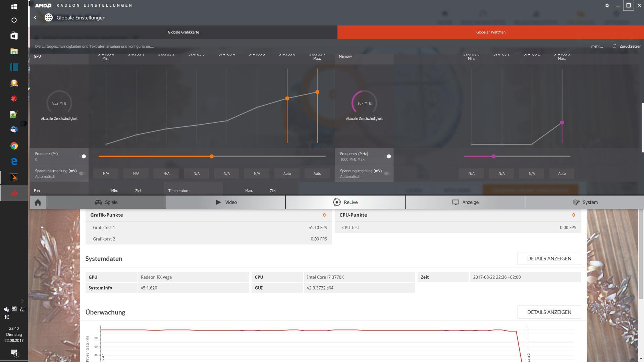Screen dimensions: 644x362
Task: Click GPU frequency slider handle
Action: click(x=212, y=156)
